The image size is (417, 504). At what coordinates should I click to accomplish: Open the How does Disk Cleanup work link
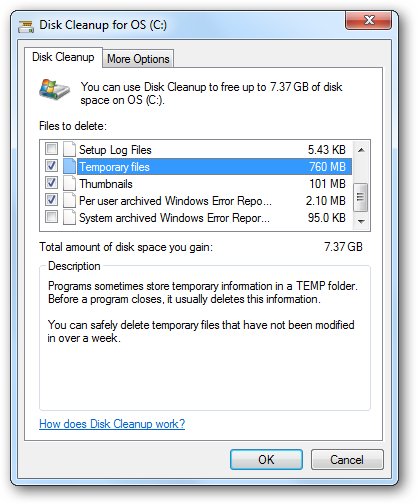click(x=112, y=424)
